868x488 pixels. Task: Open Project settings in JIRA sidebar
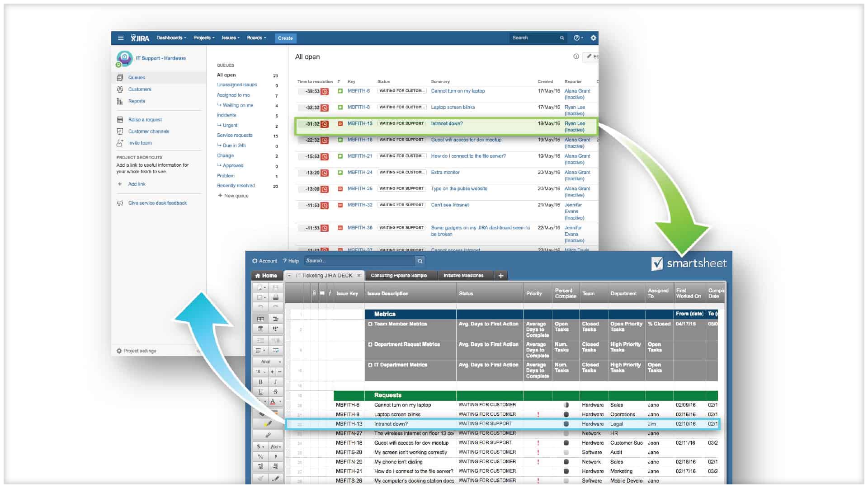137,351
